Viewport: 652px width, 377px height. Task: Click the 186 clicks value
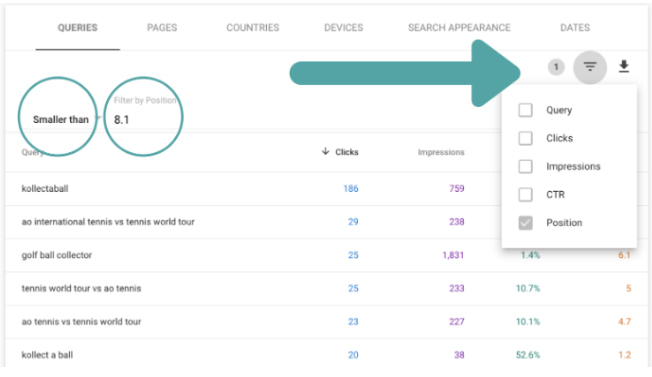pyautogui.click(x=351, y=189)
